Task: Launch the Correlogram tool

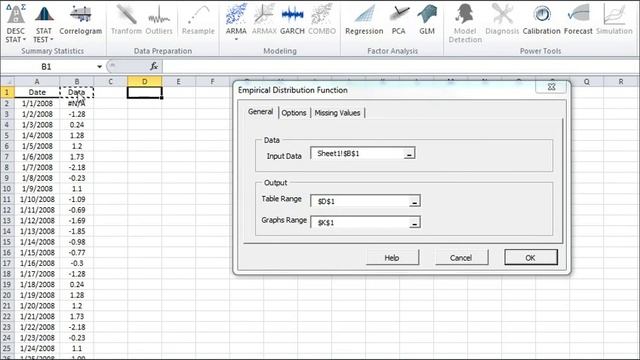Action: (80, 20)
